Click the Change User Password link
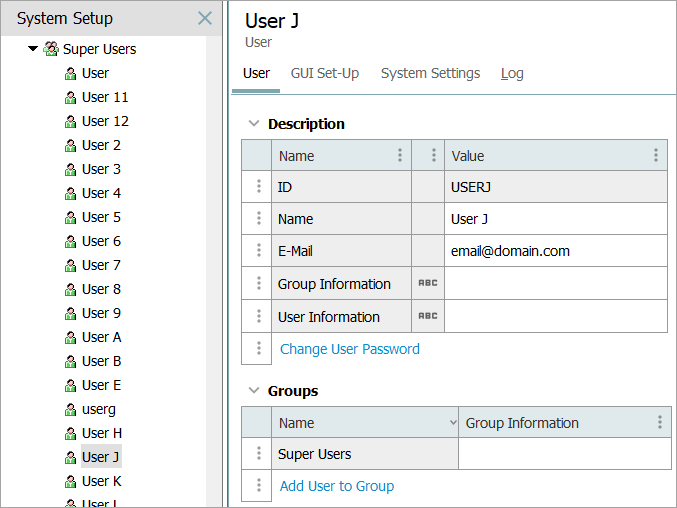The image size is (677, 508). [350, 349]
